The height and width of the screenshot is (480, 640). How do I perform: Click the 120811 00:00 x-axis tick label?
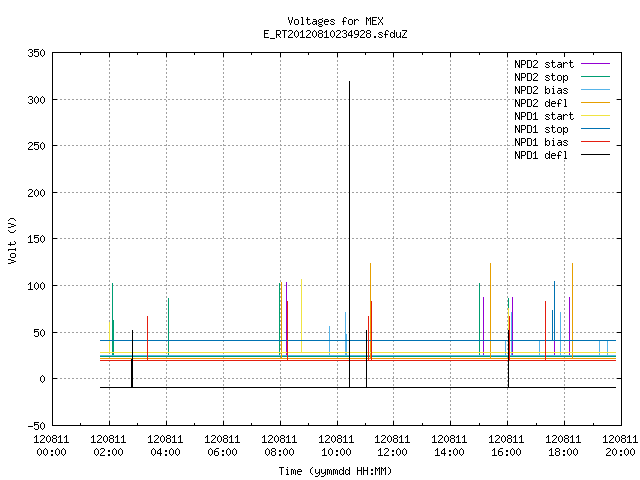(51, 446)
